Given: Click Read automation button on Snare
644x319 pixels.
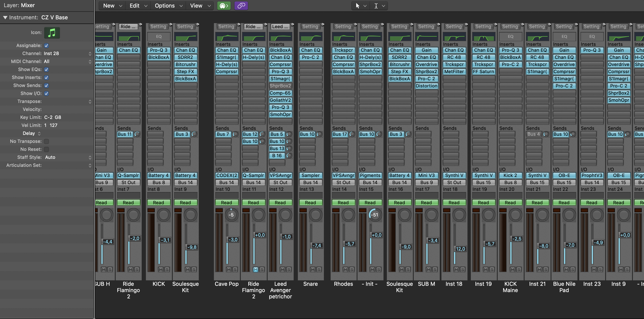Looking at the screenshot, I should coord(310,203).
